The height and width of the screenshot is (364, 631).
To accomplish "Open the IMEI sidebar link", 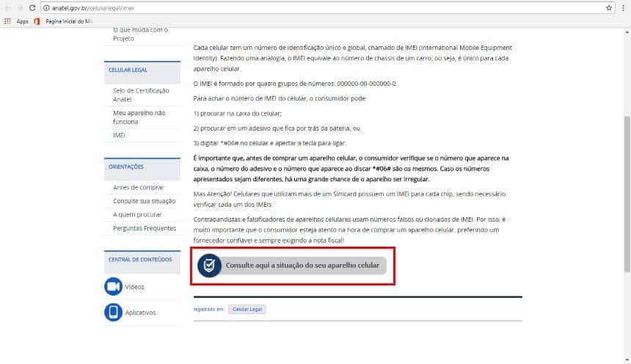I will (x=119, y=135).
